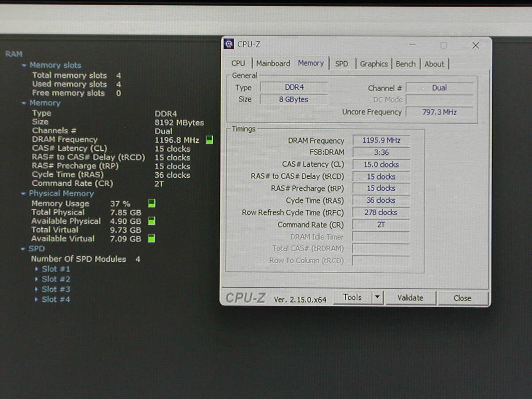The height and width of the screenshot is (399, 532).
Task: Collapse the Memory slots section
Action: click(24, 65)
